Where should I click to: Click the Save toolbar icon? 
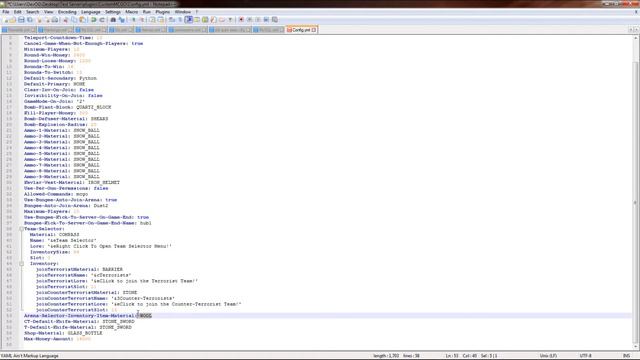[x=21, y=20]
